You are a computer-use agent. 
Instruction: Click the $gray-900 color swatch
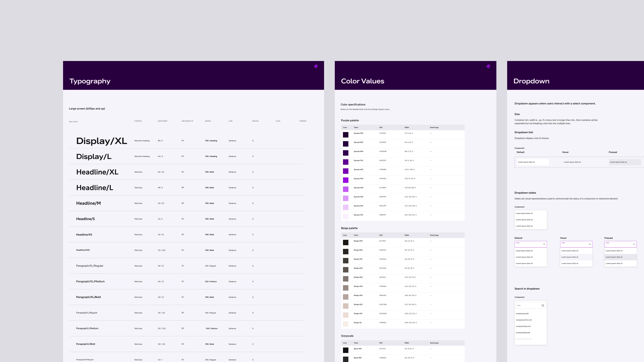coord(345,350)
